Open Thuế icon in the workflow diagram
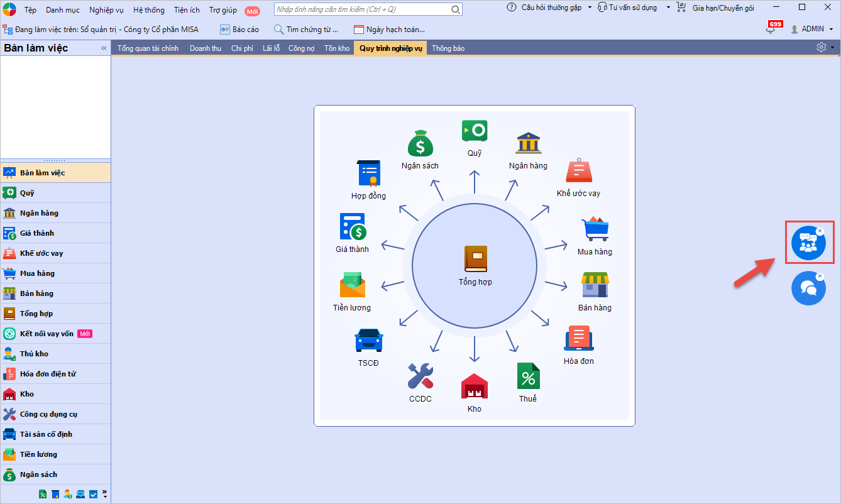Screen dimensions: 841x504 click(x=528, y=376)
